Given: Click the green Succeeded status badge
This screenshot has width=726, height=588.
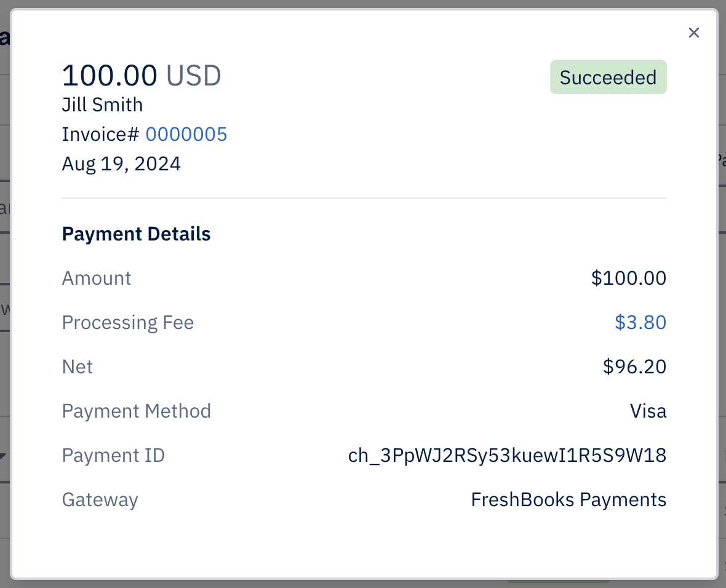Looking at the screenshot, I should click(x=608, y=77).
